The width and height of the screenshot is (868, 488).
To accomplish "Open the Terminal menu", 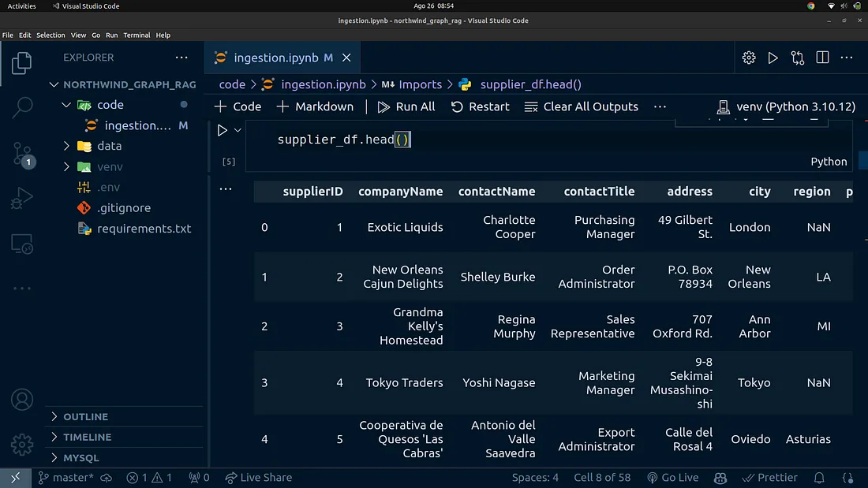I will (137, 35).
